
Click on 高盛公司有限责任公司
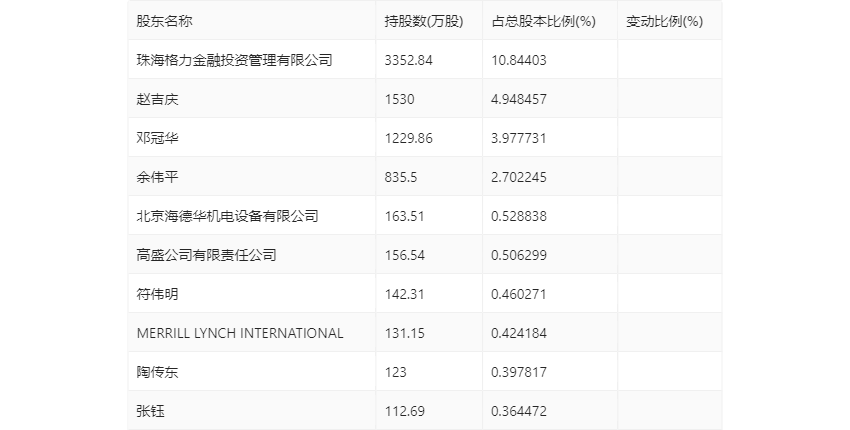[x=206, y=255]
